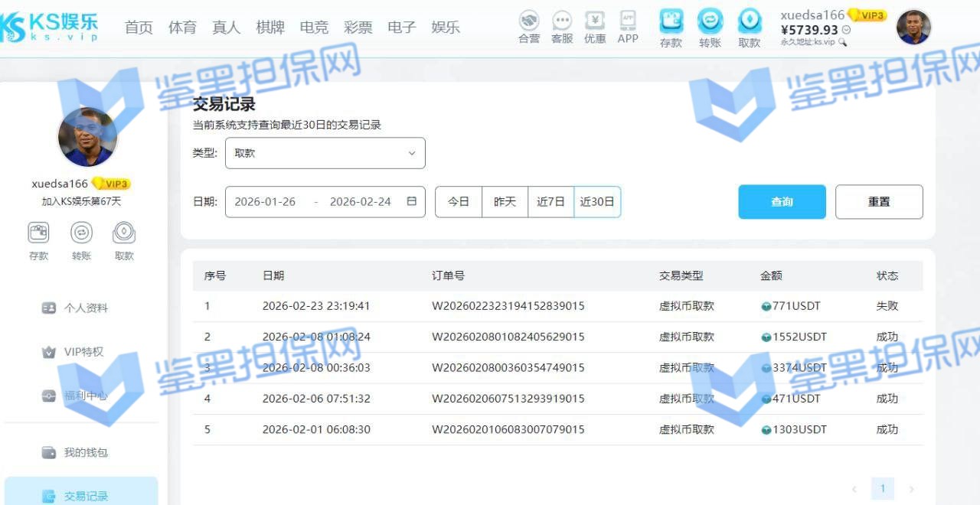
Task: Click the blue 查询 search button
Action: pos(782,202)
